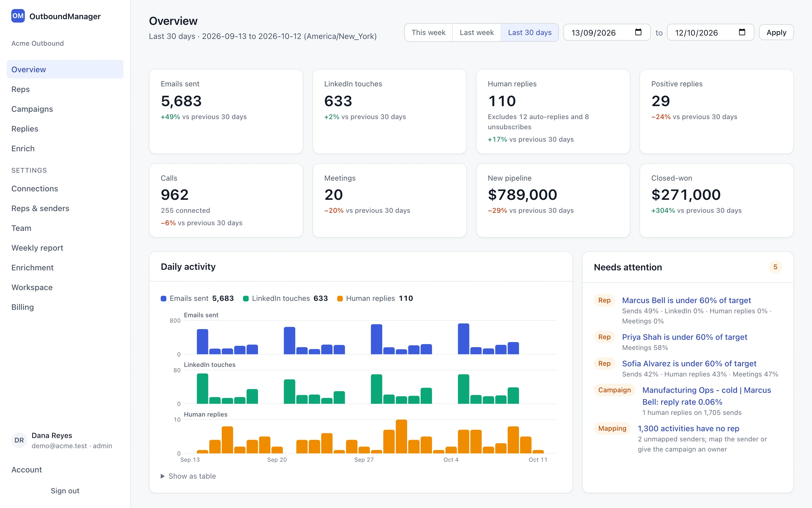Select the Last week range
812x508 pixels.
pyautogui.click(x=476, y=32)
